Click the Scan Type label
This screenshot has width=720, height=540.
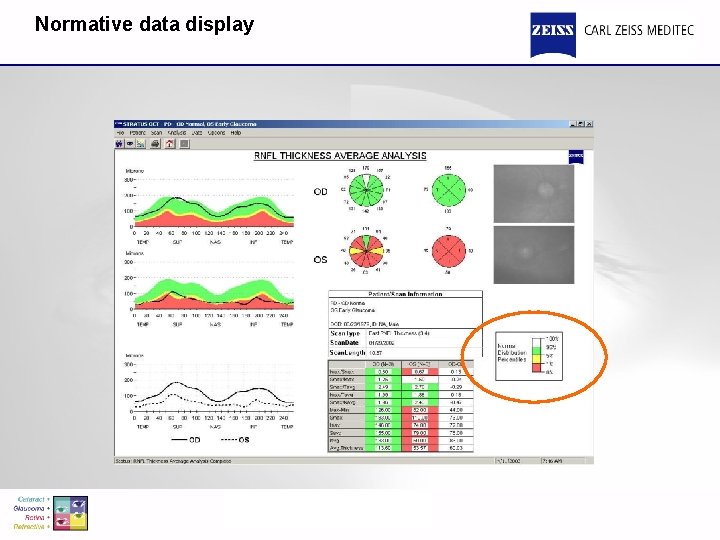pos(345,333)
